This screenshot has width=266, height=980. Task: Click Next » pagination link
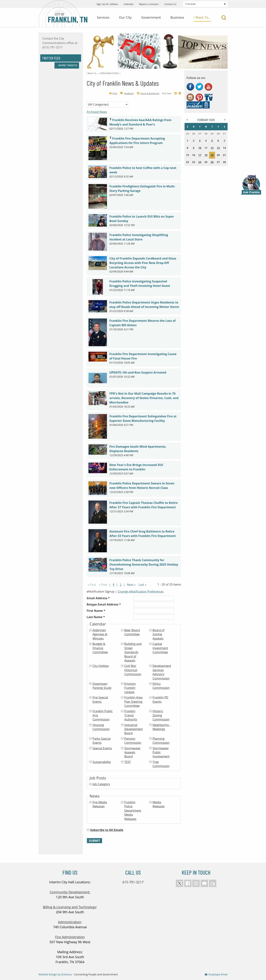click(131, 585)
